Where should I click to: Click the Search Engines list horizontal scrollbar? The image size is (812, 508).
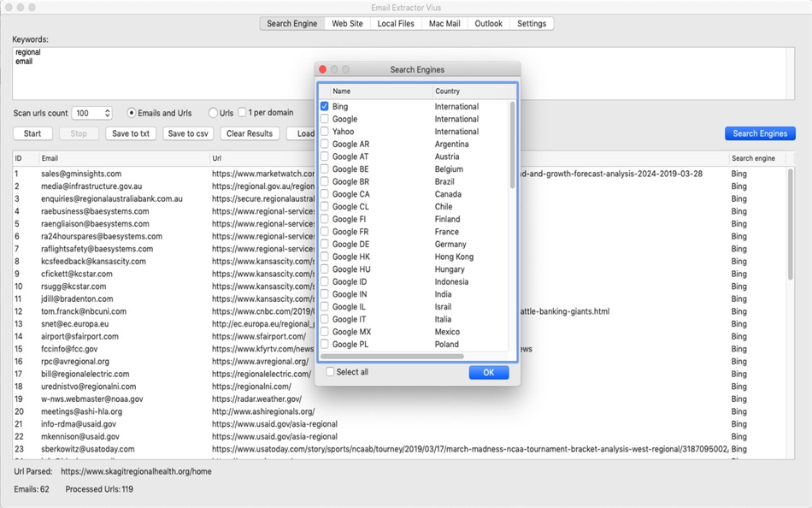pos(392,356)
